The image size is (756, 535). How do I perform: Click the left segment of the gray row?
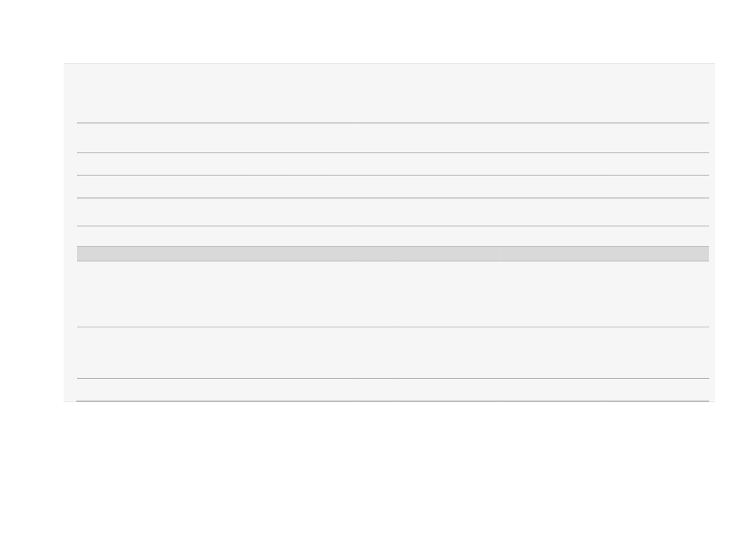point(288,254)
